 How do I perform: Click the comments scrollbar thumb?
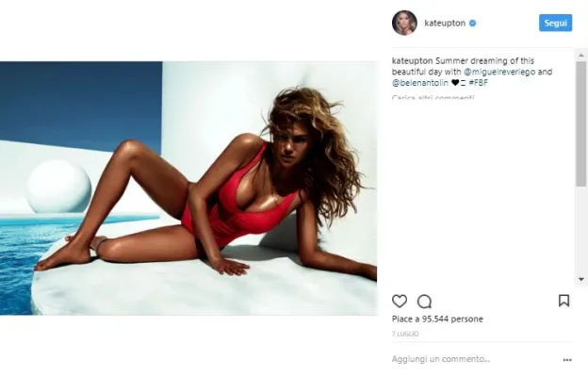pyautogui.click(x=581, y=123)
